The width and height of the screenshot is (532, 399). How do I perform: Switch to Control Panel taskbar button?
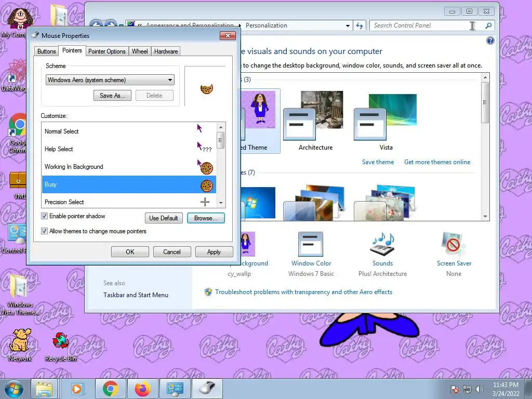tap(175, 389)
